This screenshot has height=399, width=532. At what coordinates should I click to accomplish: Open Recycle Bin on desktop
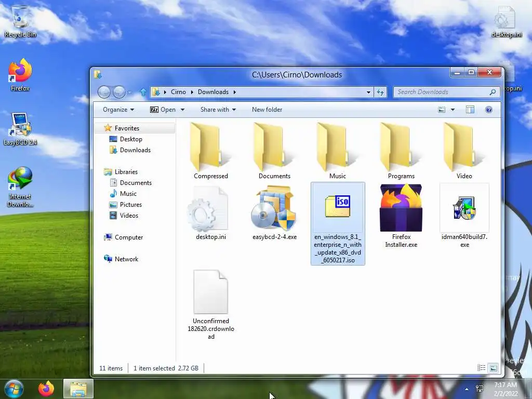pyautogui.click(x=20, y=21)
